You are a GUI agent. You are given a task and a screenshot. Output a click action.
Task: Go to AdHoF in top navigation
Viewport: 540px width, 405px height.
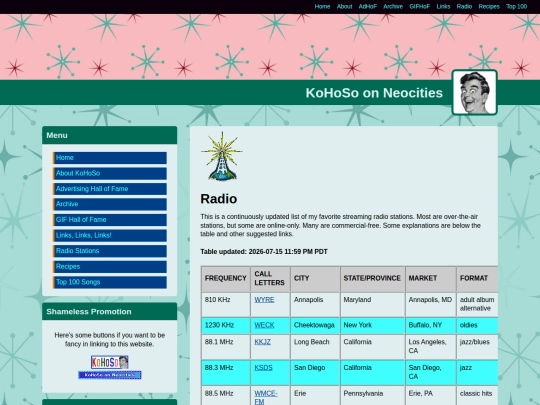point(368,7)
